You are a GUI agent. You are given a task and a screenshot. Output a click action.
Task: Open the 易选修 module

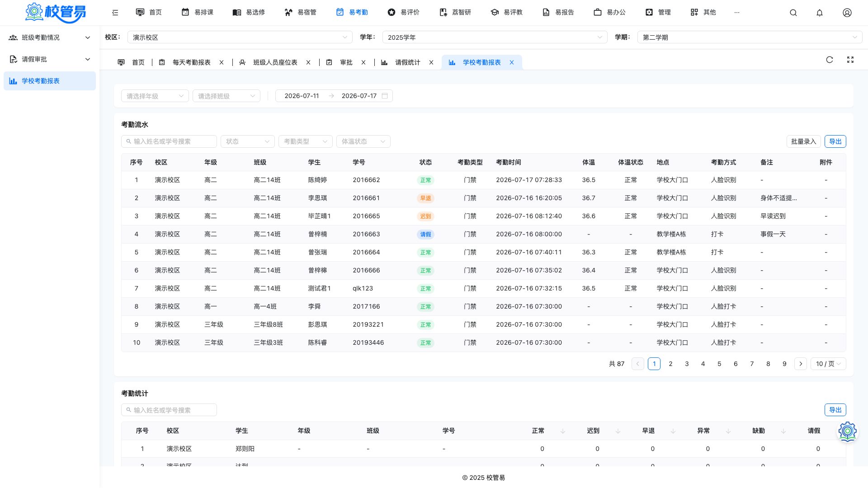pos(249,13)
